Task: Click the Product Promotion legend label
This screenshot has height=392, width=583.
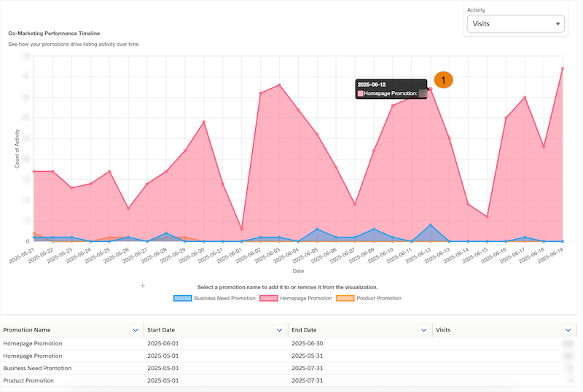Action: point(378,298)
